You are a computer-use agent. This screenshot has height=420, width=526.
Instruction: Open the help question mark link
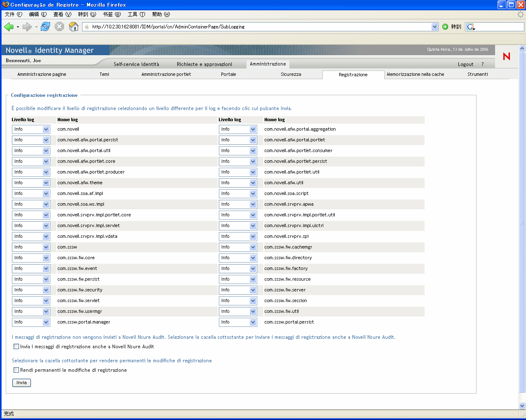tap(483, 64)
